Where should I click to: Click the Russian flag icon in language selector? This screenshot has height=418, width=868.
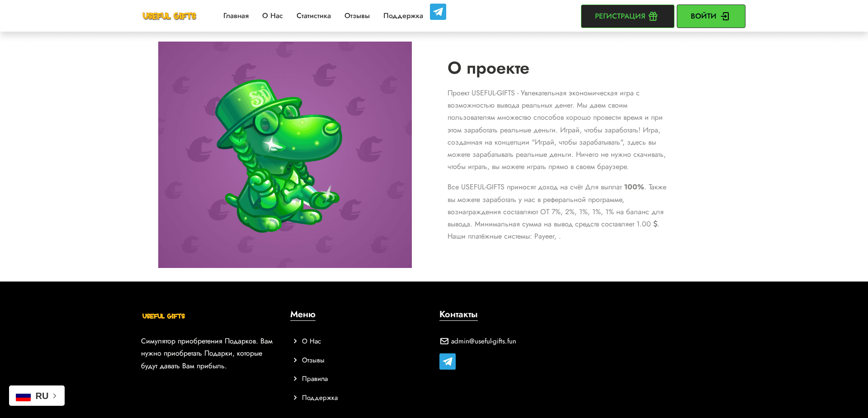coord(24,396)
